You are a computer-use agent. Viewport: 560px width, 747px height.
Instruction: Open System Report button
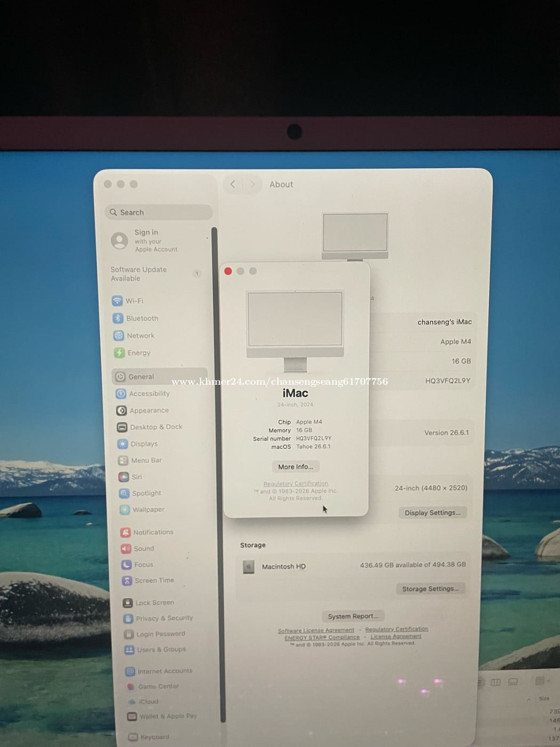tap(353, 616)
